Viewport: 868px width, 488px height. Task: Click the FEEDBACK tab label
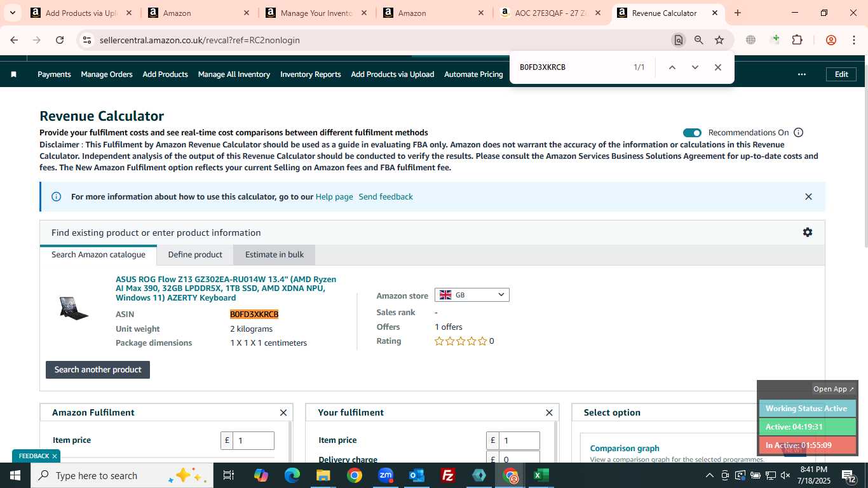point(34,456)
